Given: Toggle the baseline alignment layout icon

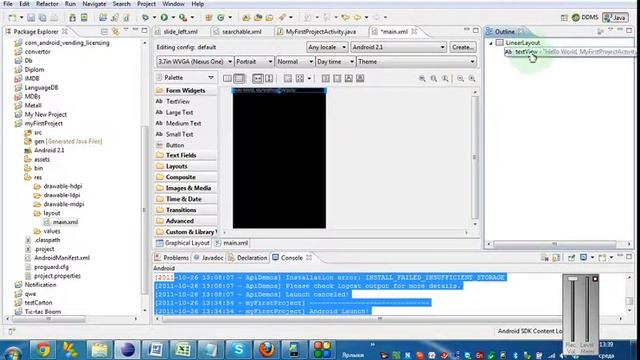Looking at the screenshot, I should click(x=288, y=78).
